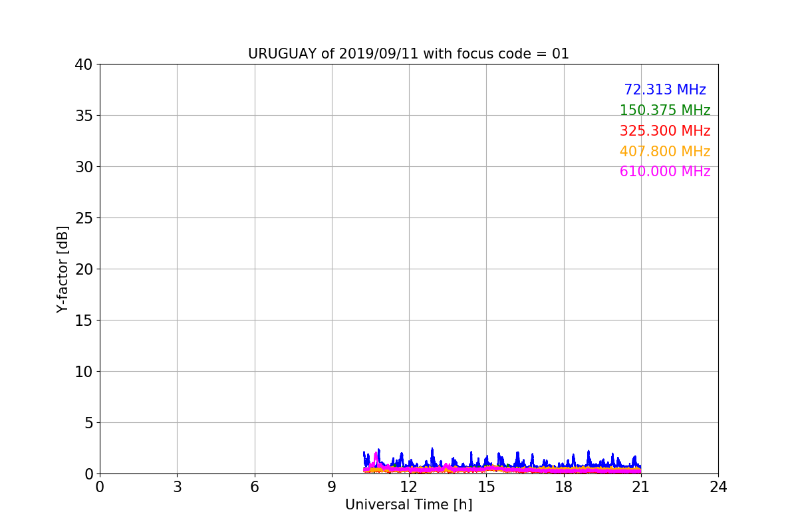Click the magenta 610 MHz peak near 10.7 h
798x532 pixels.
(376, 458)
